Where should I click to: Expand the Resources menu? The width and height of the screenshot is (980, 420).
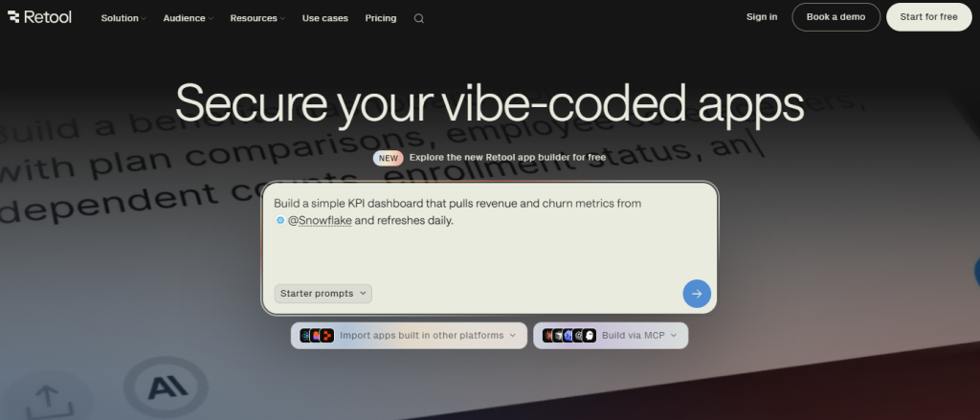257,18
